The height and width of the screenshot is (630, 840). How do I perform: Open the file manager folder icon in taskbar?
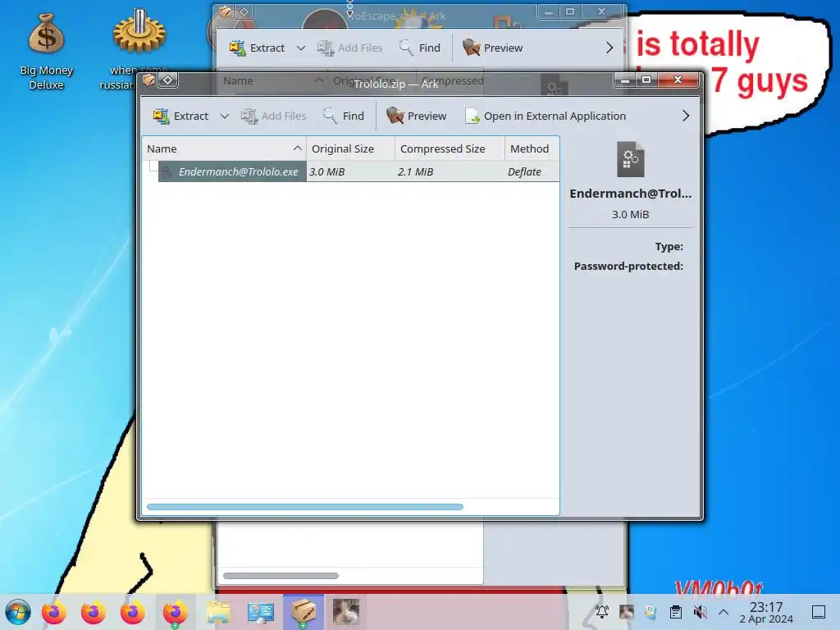tap(218, 612)
